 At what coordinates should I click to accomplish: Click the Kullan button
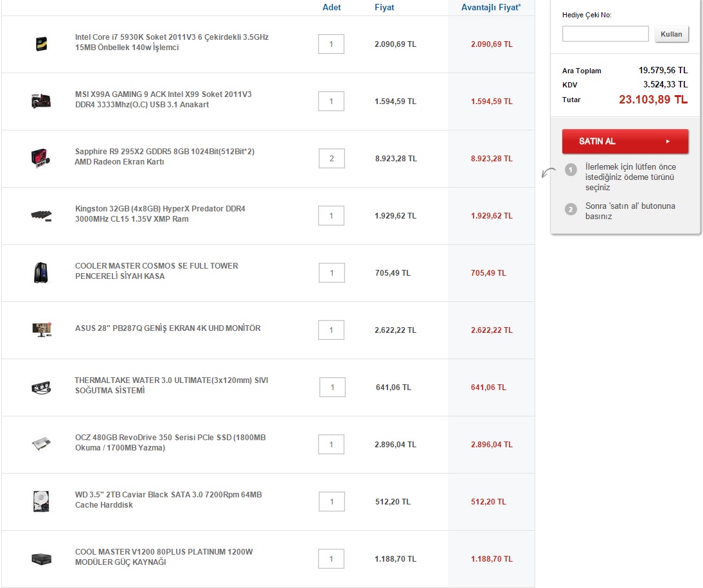pos(671,34)
